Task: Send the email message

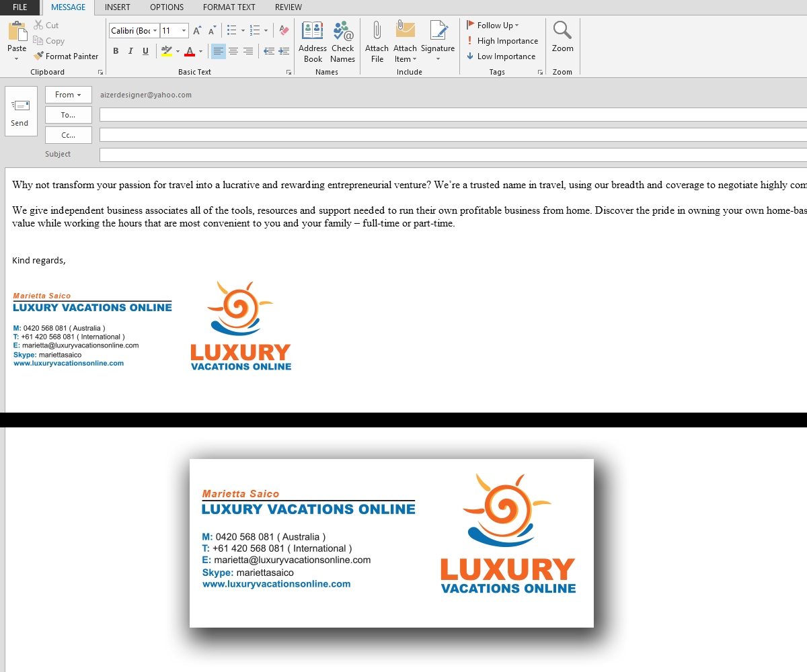Action: (21, 112)
